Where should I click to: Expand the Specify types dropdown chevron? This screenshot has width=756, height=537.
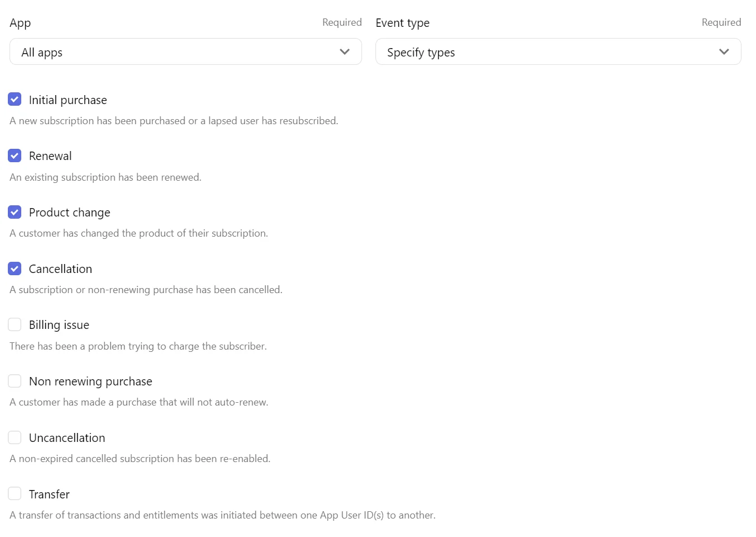point(724,51)
